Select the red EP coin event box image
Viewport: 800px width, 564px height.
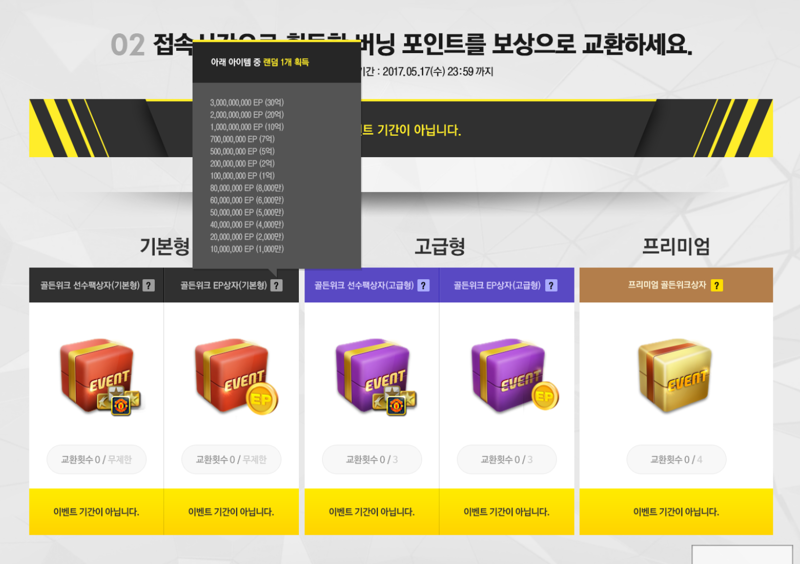[236, 377]
